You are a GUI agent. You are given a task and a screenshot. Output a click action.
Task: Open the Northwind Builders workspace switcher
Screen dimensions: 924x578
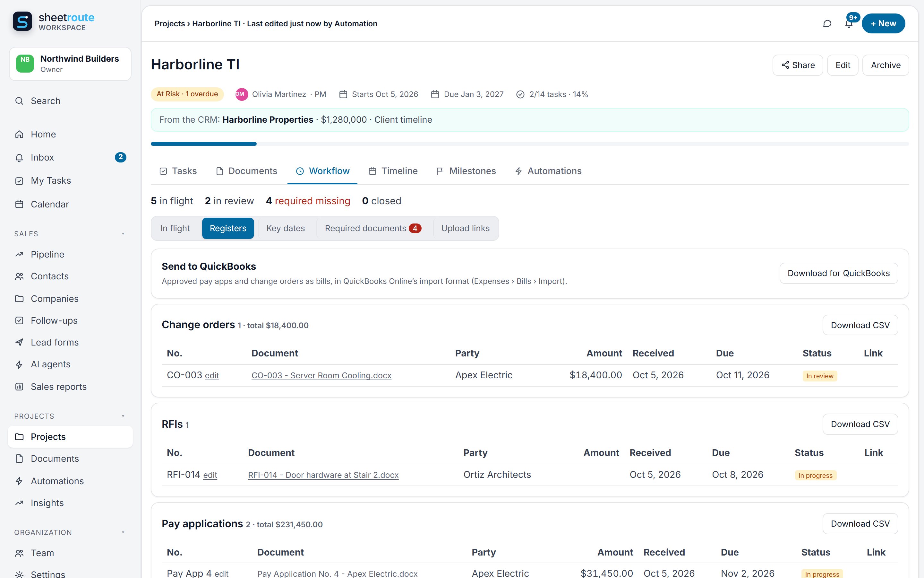point(70,64)
